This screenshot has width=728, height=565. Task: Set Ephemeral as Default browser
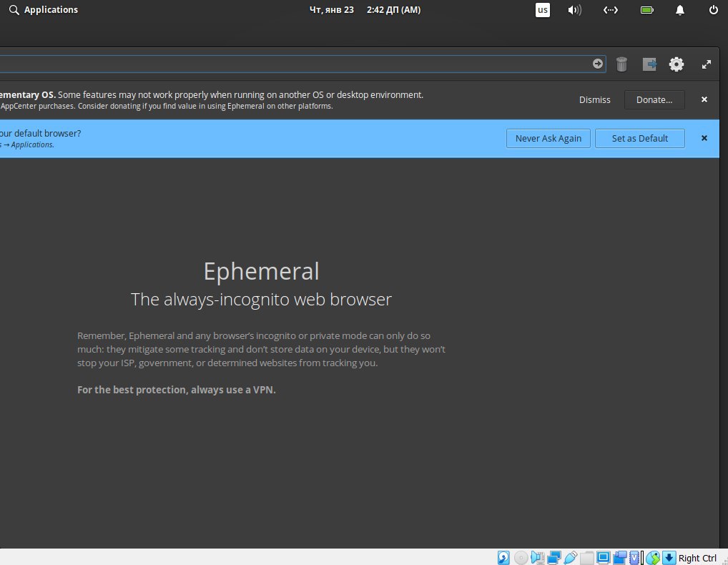640,138
